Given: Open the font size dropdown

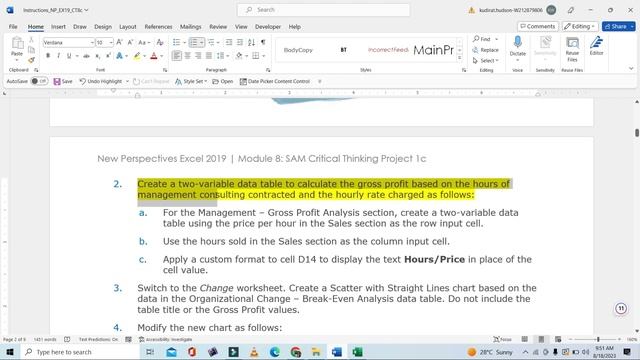Looking at the screenshot, I should point(111,42).
